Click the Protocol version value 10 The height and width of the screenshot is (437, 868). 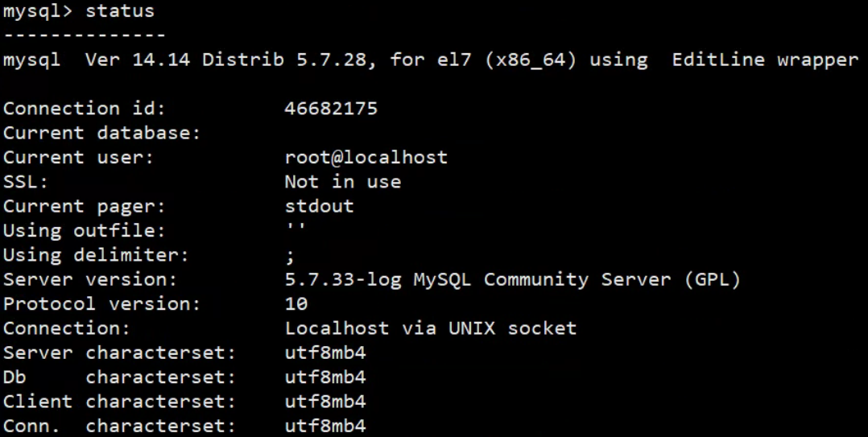coord(296,303)
